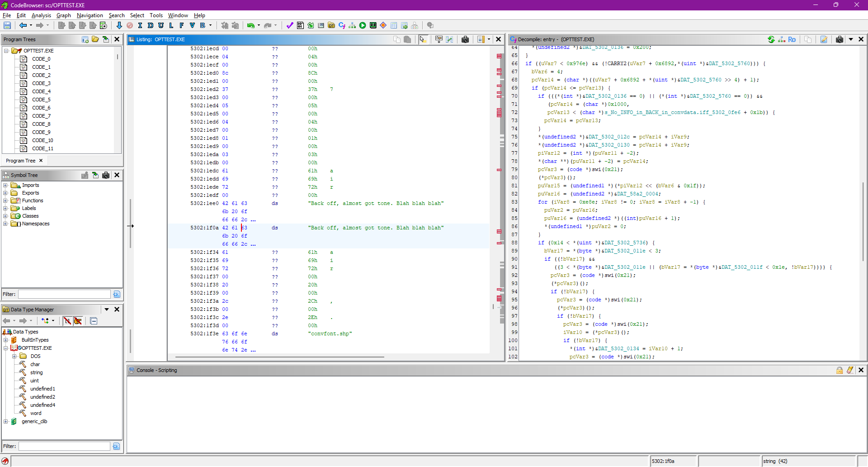Toggle the Symbol Tree filter options icon

[117, 294]
